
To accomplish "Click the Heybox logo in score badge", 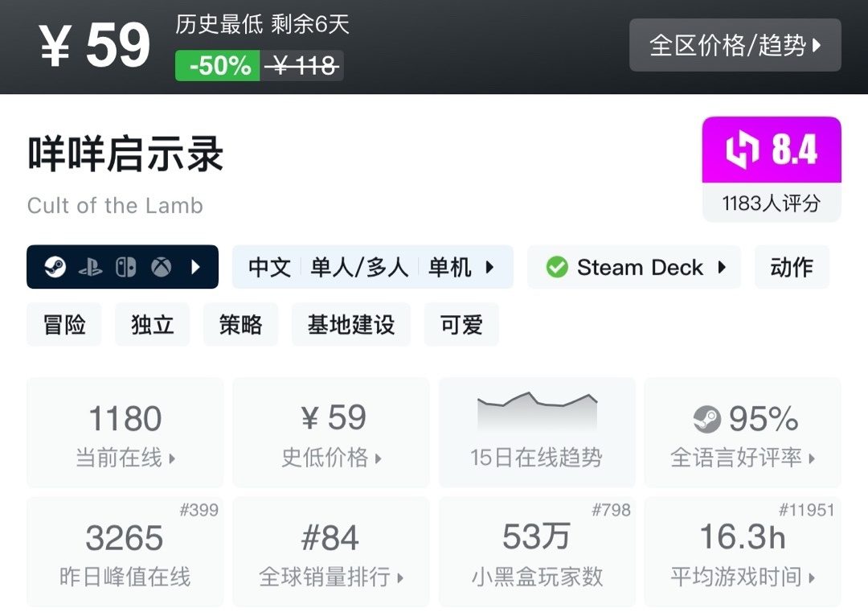I will (742, 150).
